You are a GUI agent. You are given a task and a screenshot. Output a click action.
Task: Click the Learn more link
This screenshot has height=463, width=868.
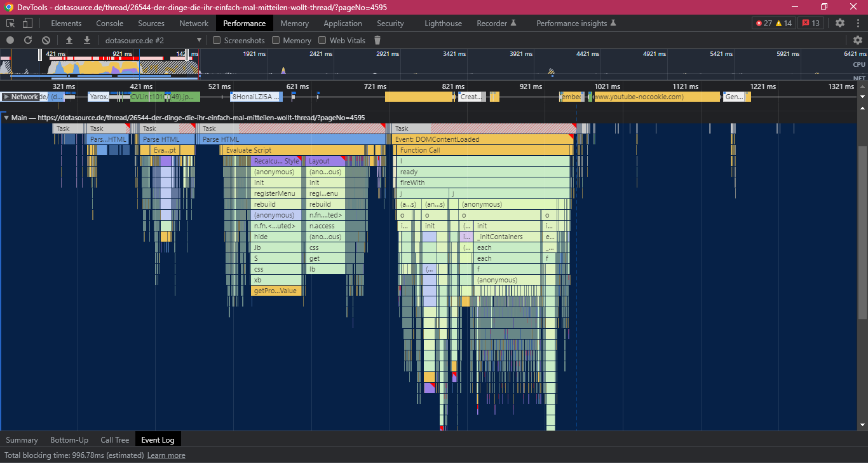pyautogui.click(x=166, y=455)
